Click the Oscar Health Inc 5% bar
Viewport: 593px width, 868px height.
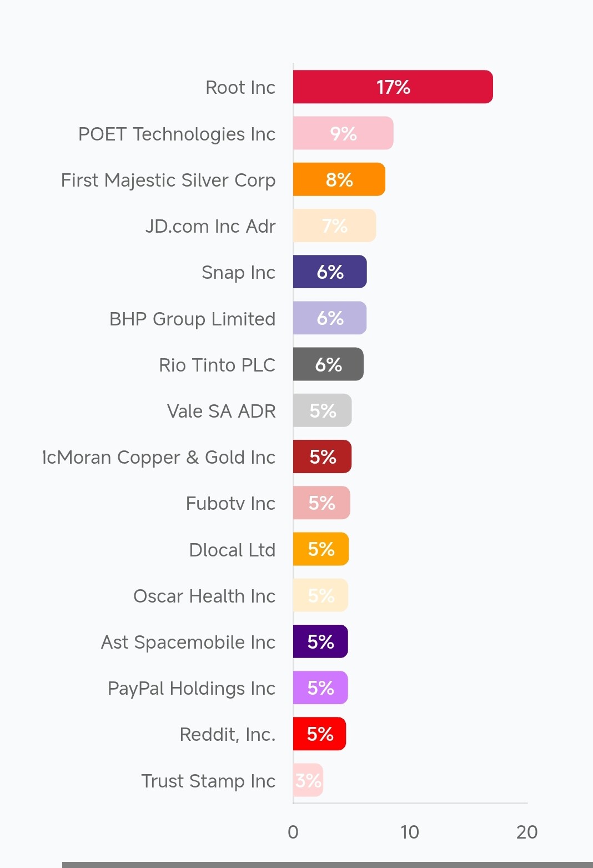point(320,595)
